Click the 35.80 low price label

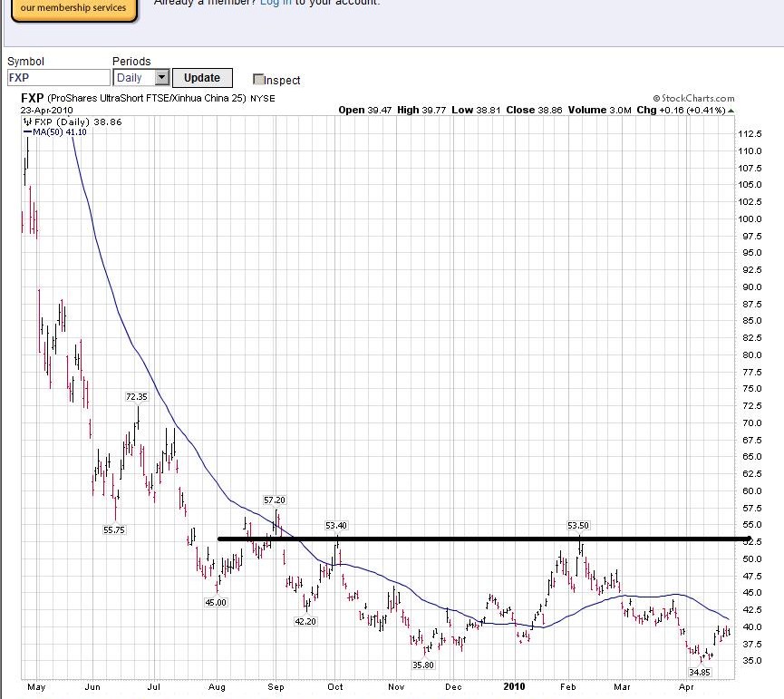point(423,665)
